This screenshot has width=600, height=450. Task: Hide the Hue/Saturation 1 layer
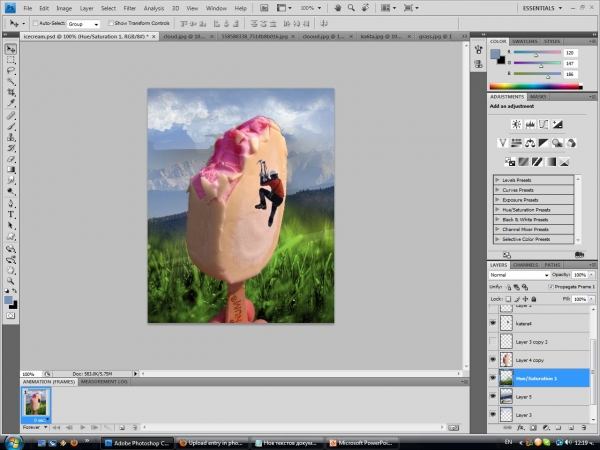pos(493,378)
